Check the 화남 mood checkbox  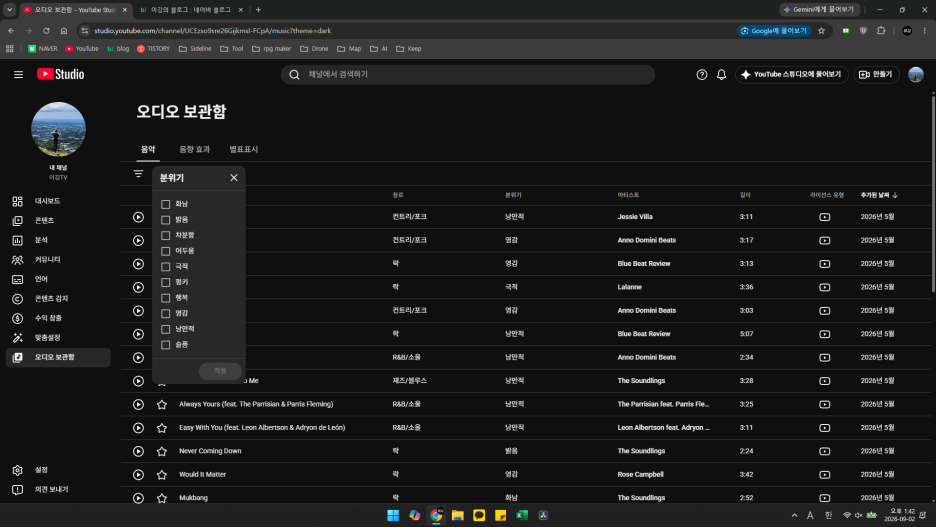tap(165, 204)
